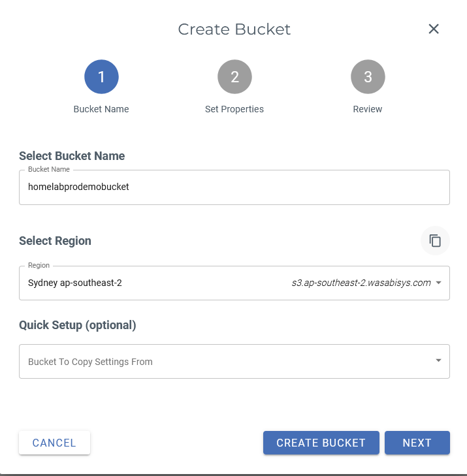
Task: Close the Create Bucket dialog
Action: (434, 29)
